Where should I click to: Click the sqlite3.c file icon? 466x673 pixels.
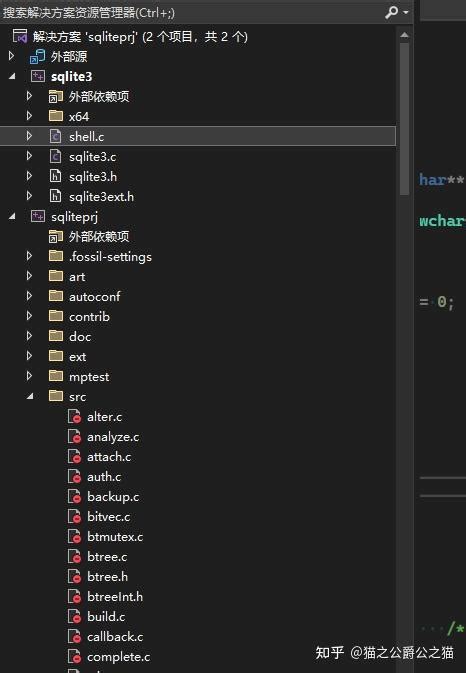pos(55,156)
